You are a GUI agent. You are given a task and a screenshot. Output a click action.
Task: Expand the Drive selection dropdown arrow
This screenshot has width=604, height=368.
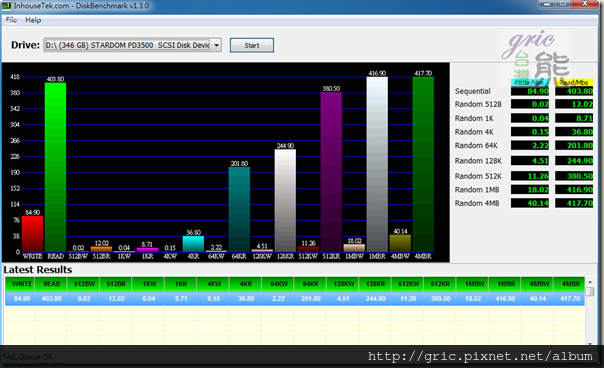point(216,45)
